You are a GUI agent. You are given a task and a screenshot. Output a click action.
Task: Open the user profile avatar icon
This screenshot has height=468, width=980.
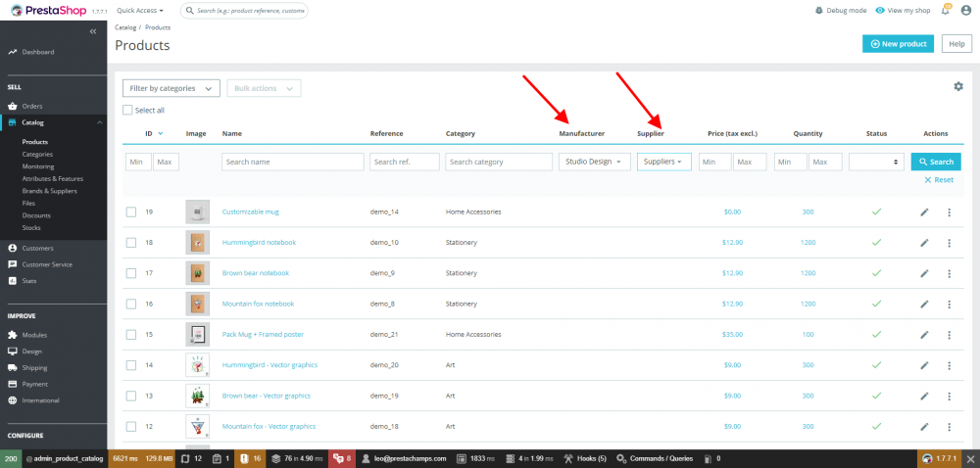pyautogui.click(x=965, y=11)
